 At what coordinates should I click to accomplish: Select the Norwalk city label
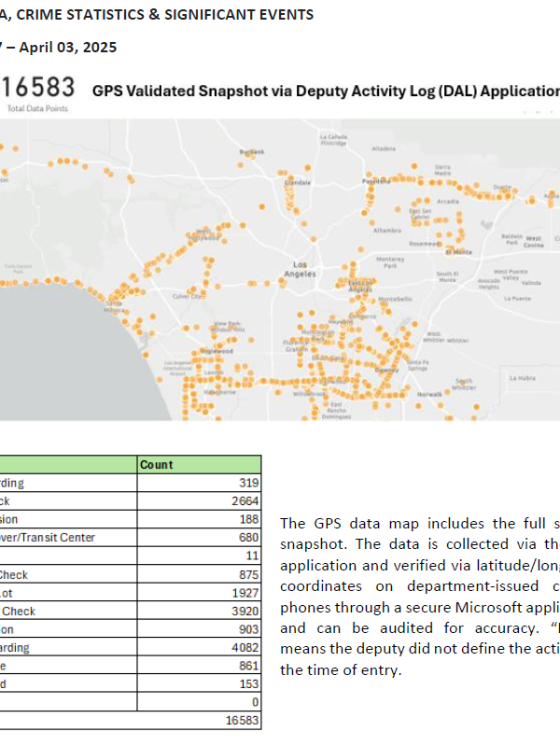click(429, 395)
